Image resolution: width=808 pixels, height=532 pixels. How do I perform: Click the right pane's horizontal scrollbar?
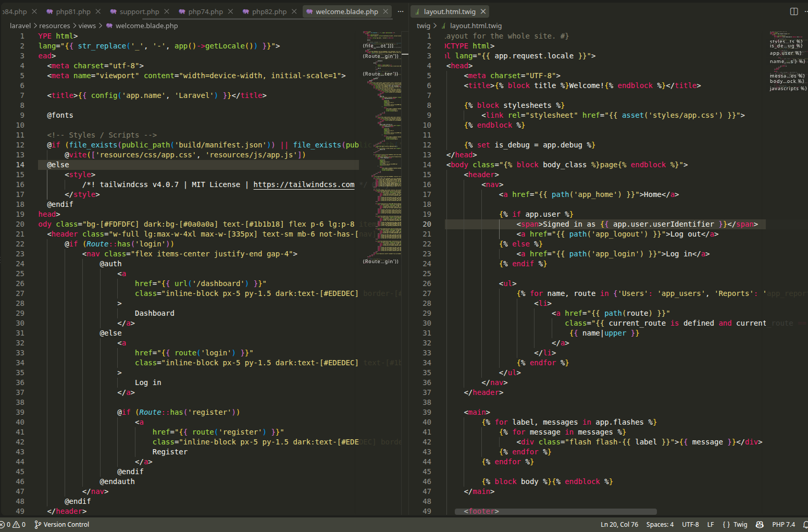point(556,512)
